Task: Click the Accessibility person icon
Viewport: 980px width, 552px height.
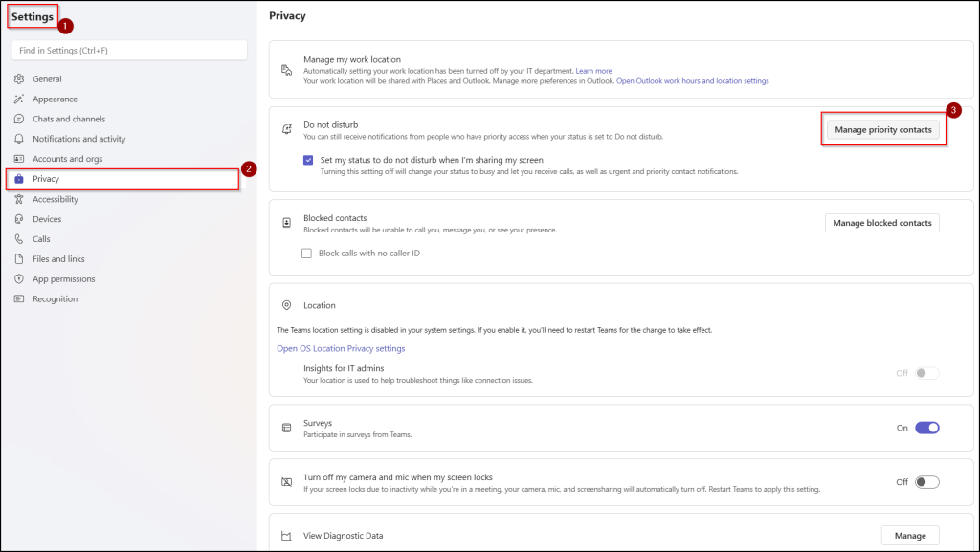Action: click(19, 199)
